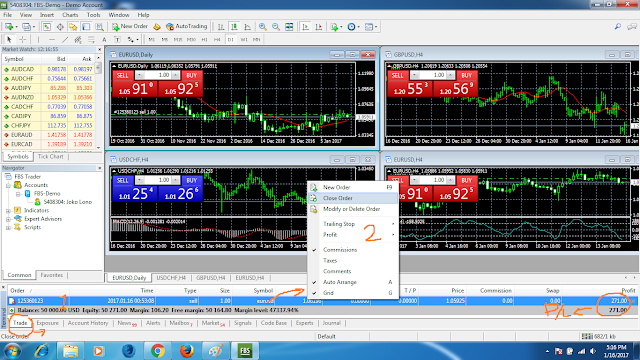The image size is (640, 360).
Task: Toggle the Commissions checkmark option
Action: click(353, 249)
